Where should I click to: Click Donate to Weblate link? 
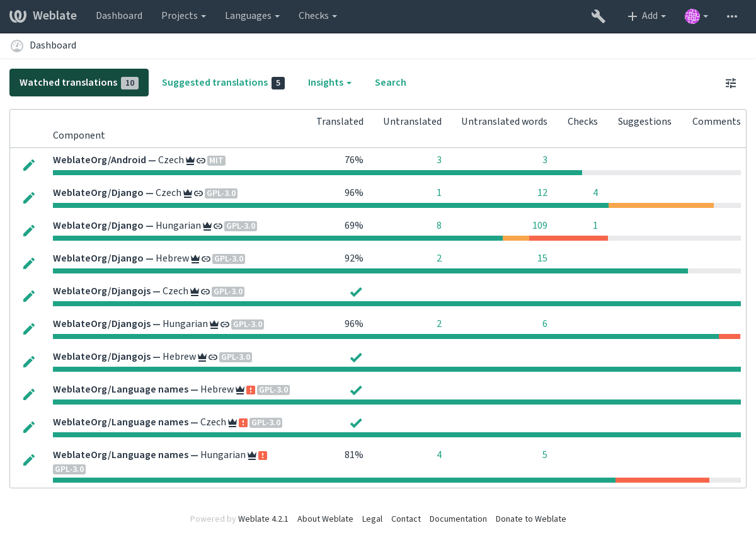[531, 519]
